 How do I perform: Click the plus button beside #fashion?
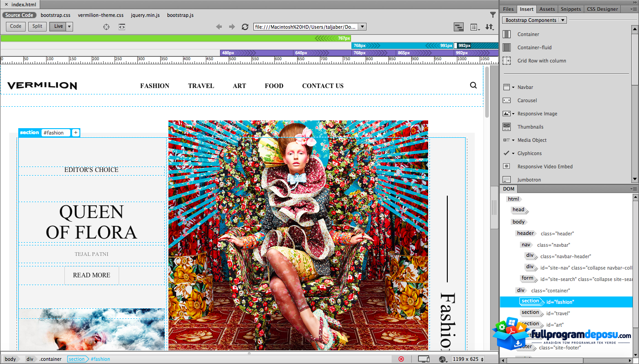(76, 133)
